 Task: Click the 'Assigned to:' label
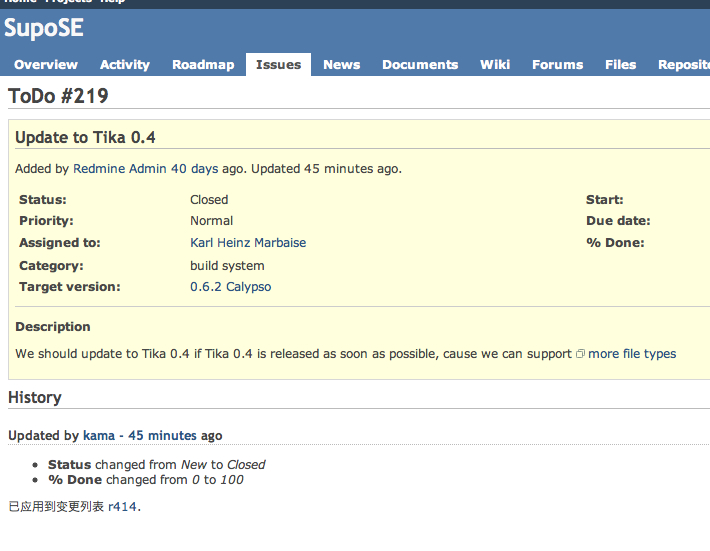click(60, 243)
